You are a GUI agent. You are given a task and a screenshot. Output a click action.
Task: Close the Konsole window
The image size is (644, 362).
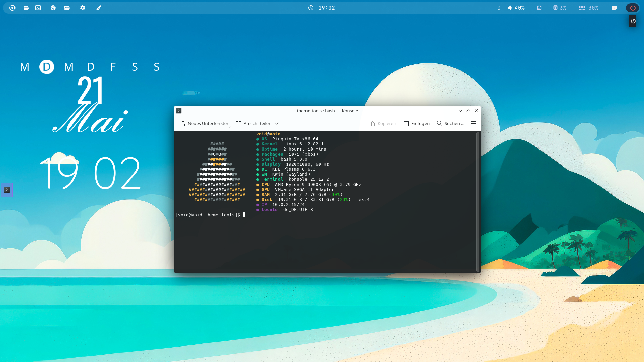pyautogui.click(x=476, y=111)
